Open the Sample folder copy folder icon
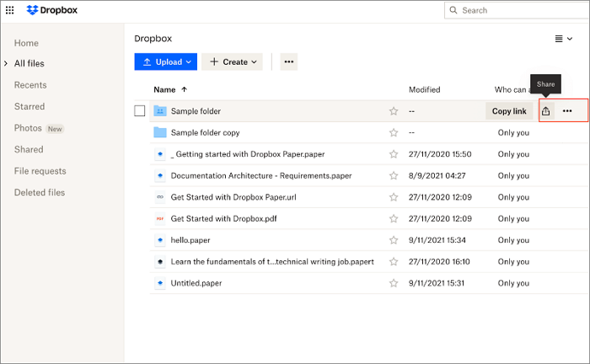Image resolution: width=590 pixels, height=364 pixels. pos(160,132)
